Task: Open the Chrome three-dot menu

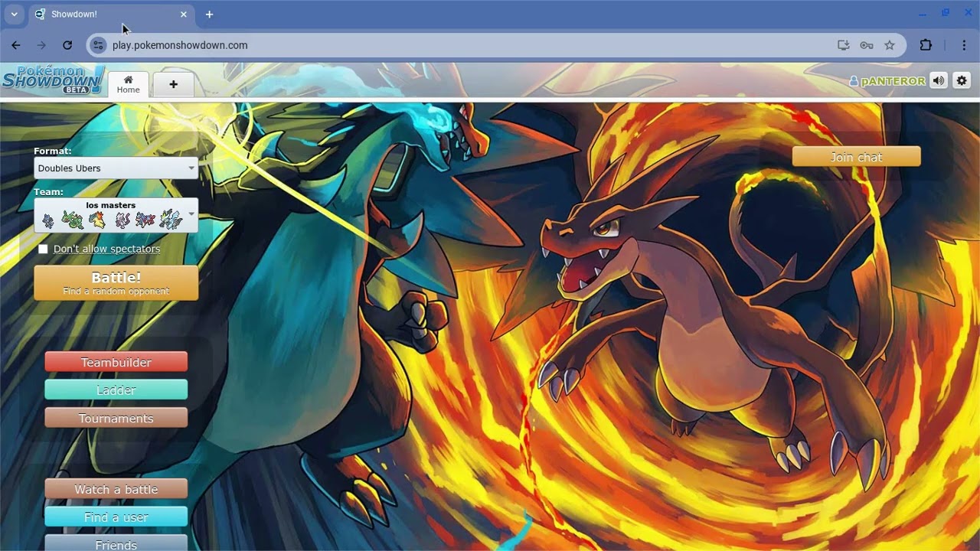Action: click(x=964, y=45)
